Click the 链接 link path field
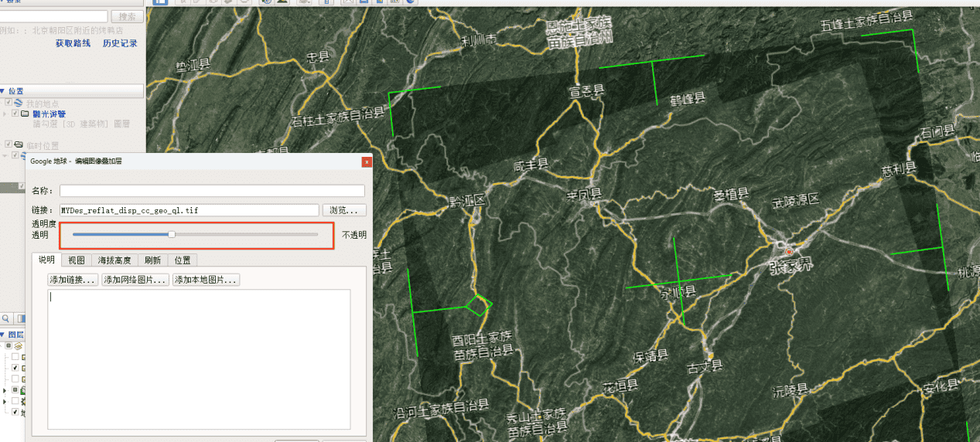980x442 pixels. click(190, 210)
